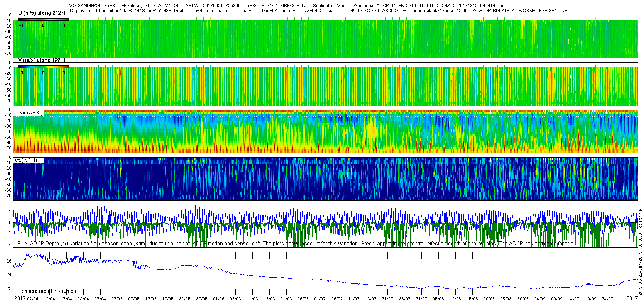Click the U (m/s) along 212°T panel title
This screenshot has width=644, height=304.
(x=42, y=13)
